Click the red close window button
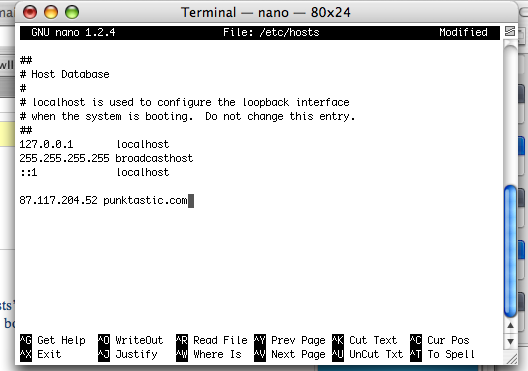Screen dimensions: 528x371 point(30,12)
